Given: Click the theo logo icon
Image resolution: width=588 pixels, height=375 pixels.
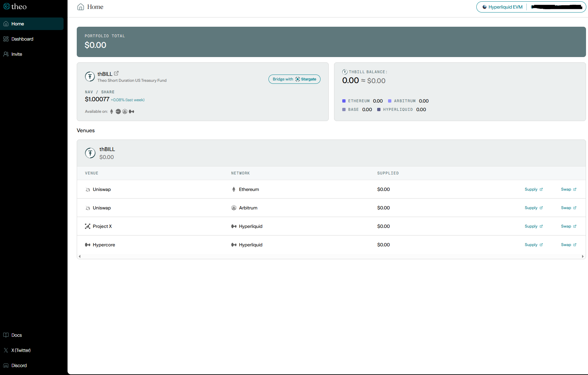Looking at the screenshot, I should [x=6, y=6].
